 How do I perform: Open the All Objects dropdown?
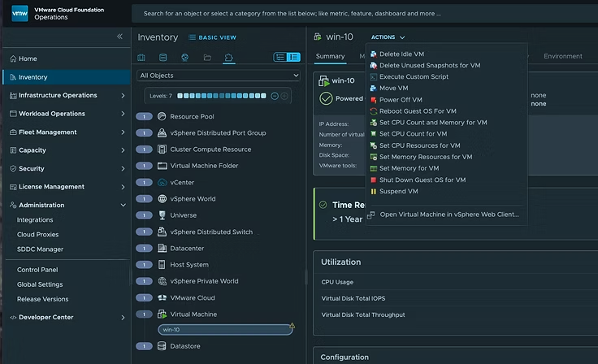[x=219, y=76]
